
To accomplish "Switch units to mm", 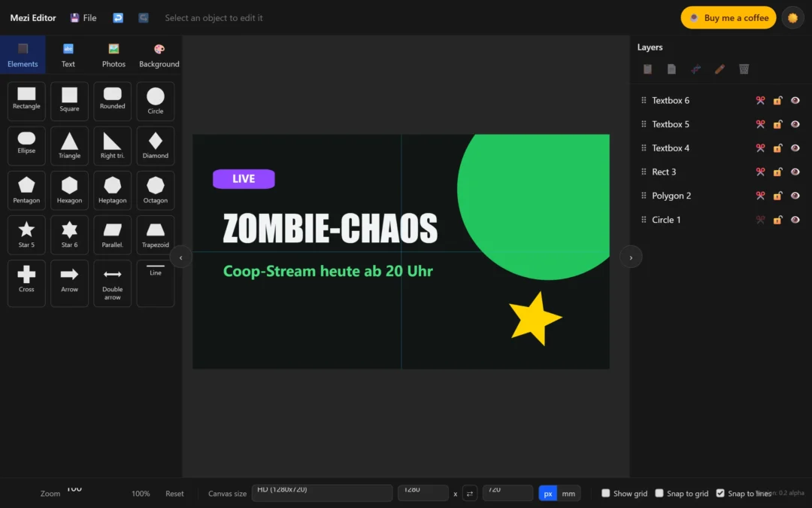I will 568,494.
